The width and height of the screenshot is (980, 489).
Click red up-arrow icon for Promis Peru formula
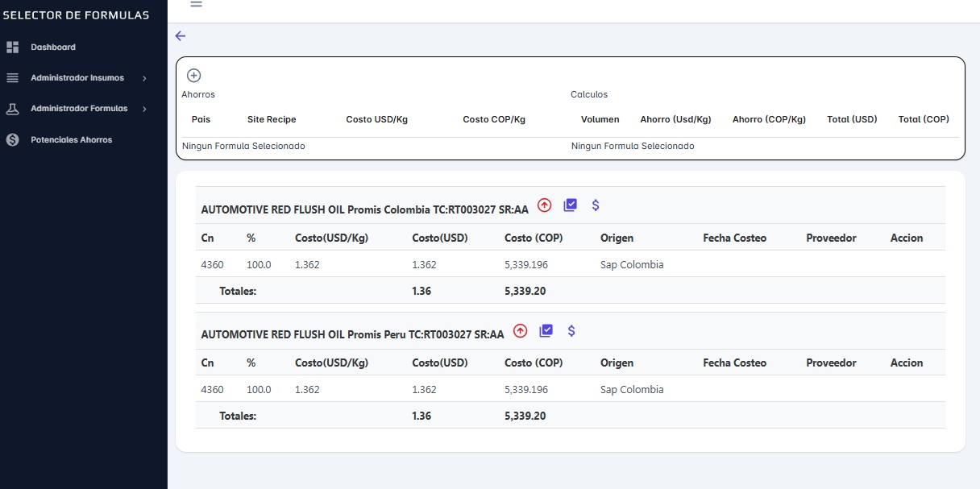(520, 331)
